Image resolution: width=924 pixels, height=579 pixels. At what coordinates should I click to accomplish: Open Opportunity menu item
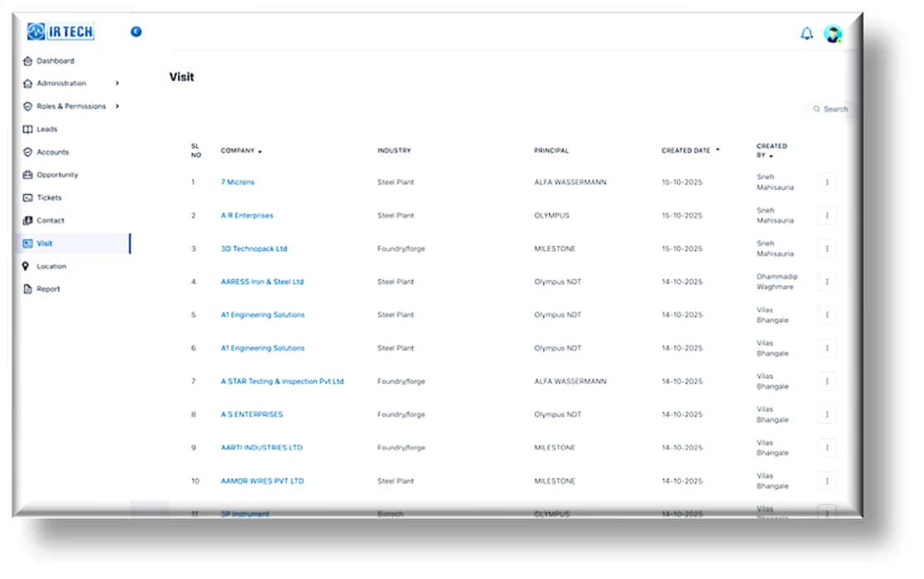57,175
